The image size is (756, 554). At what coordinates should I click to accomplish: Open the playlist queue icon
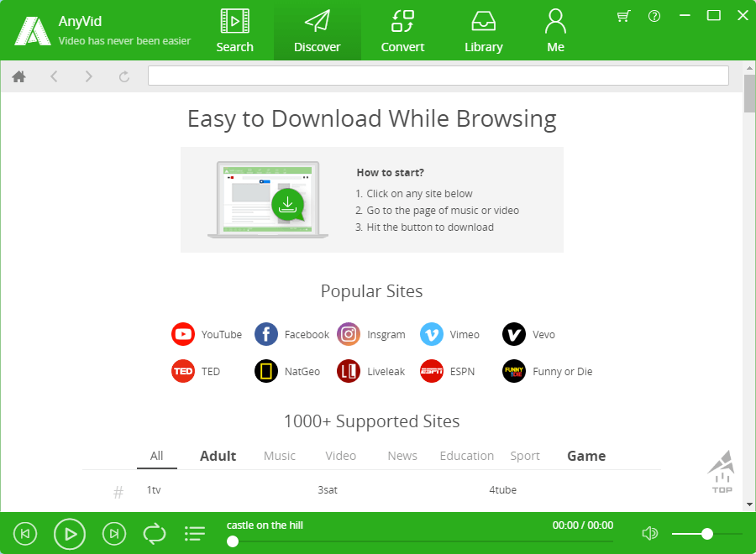click(195, 534)
